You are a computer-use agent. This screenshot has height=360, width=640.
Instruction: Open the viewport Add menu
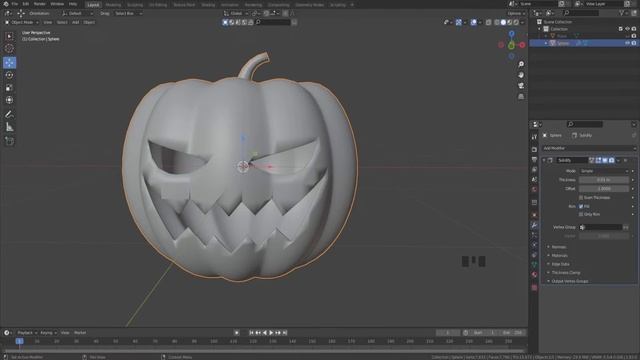click(76, 22)
